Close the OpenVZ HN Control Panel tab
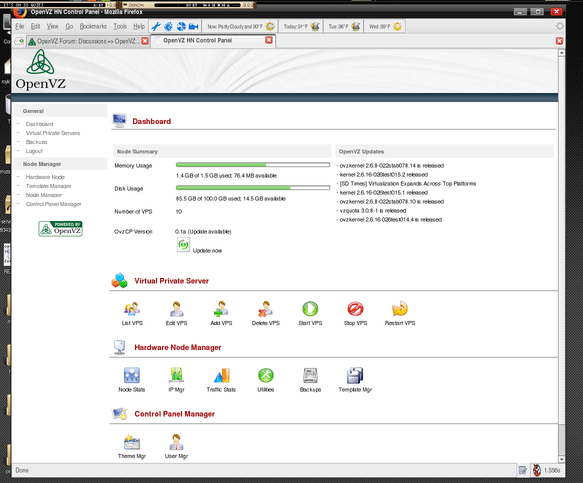Screen dimensions: 583x483 pyautogui.click(x=269, y=40)
